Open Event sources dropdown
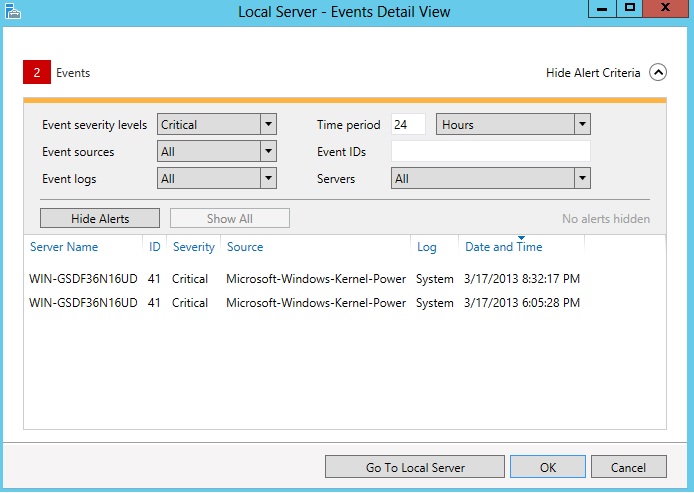This screenshot has height=493, width=694. point(267,152)
